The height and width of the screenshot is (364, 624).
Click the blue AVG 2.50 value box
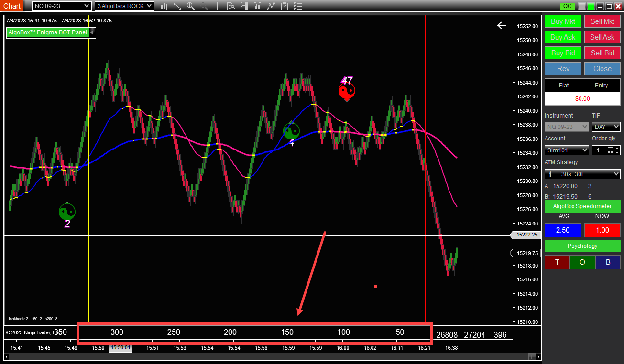563,230
